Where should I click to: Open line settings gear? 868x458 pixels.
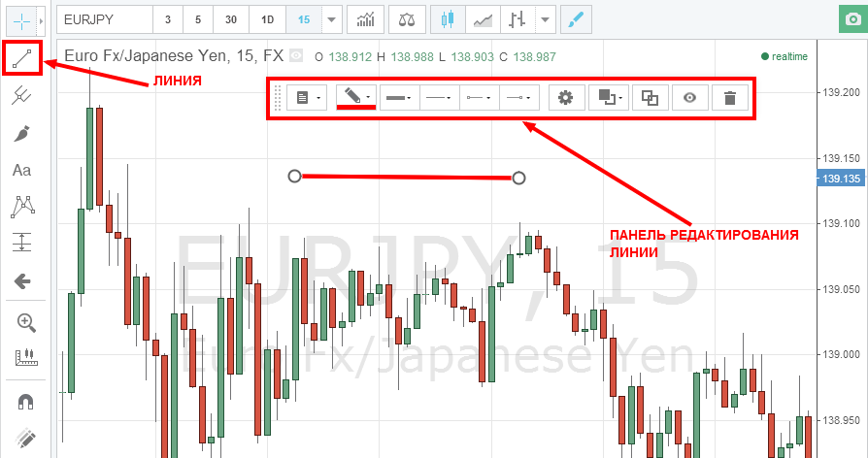[x=565, y=98]
